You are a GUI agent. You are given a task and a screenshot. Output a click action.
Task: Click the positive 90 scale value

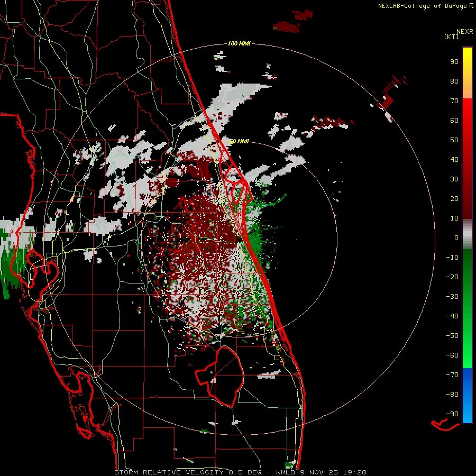(x=454, y=62)
